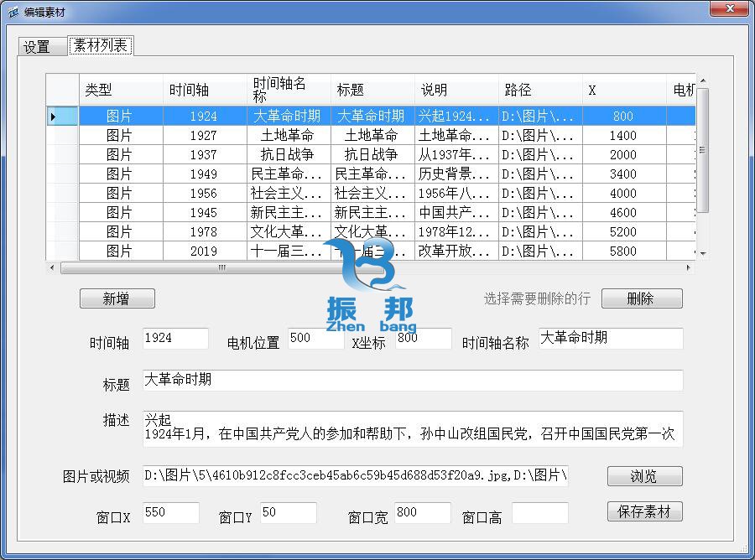Click the 删除 button
755x560 pixels.
[641, 298]
